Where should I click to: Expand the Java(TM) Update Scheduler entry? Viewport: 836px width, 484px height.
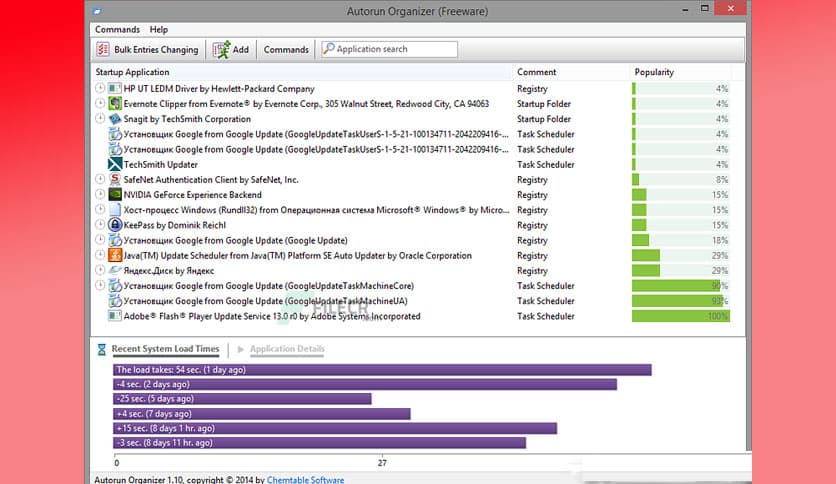[100, 255]
